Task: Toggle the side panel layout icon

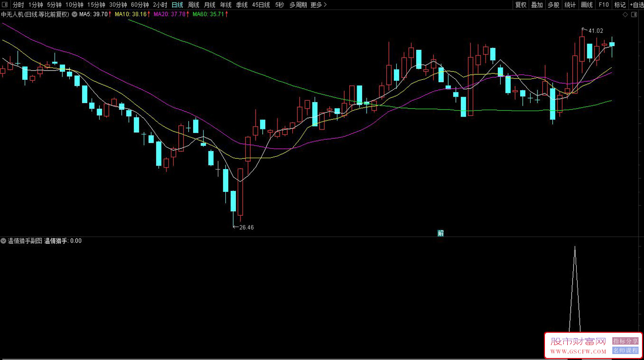Action: tap(634, 15)
